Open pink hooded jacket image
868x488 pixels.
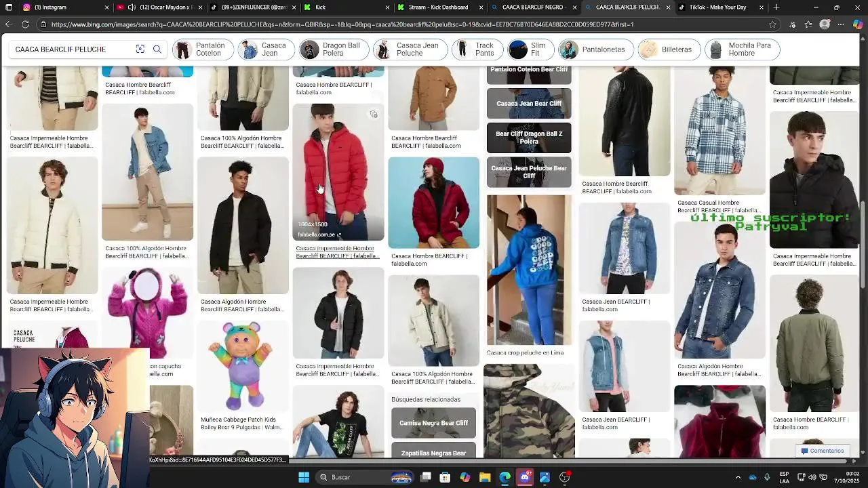coord(147,312)
